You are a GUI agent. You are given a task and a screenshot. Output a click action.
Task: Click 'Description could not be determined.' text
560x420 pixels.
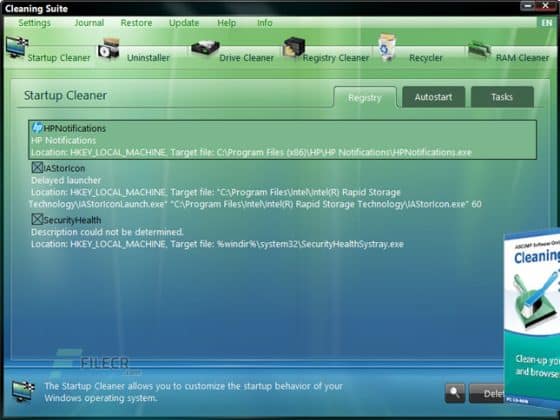tap(107, 232)
